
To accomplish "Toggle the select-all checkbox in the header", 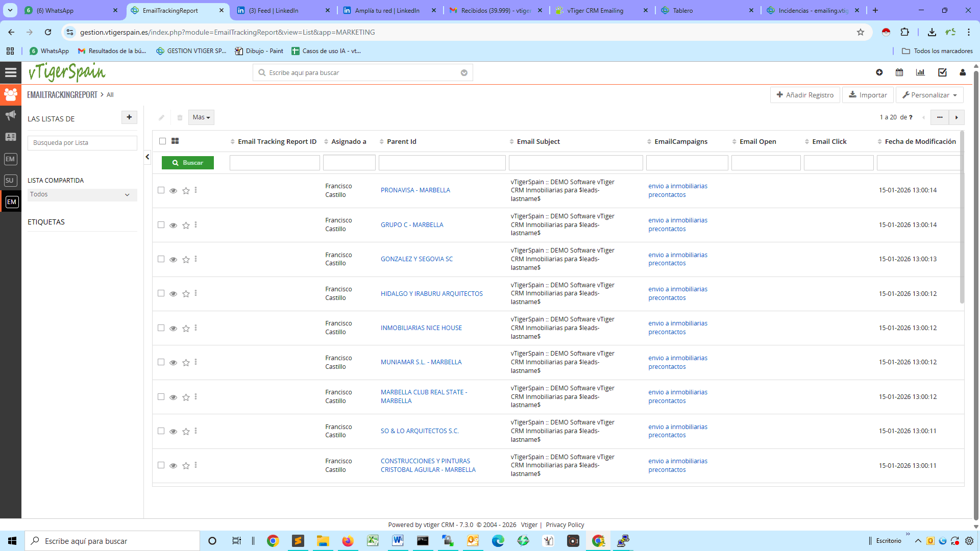I will tap(162, 140).
